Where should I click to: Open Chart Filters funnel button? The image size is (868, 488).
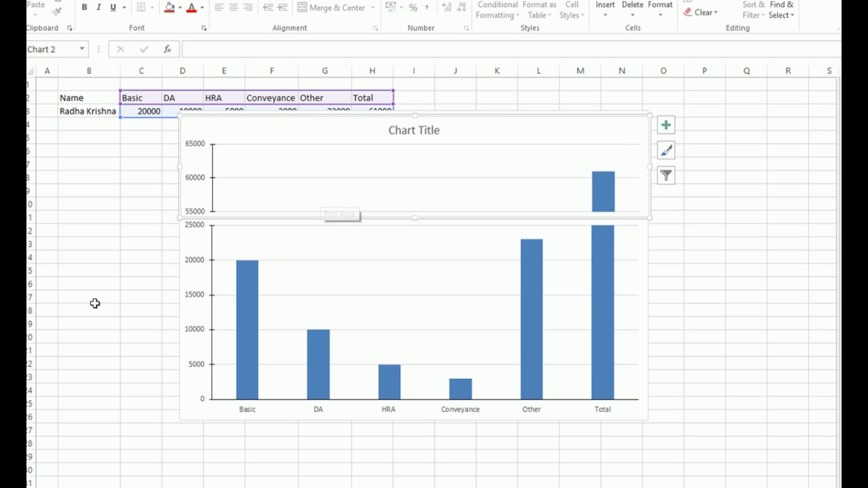pos(666,176)
